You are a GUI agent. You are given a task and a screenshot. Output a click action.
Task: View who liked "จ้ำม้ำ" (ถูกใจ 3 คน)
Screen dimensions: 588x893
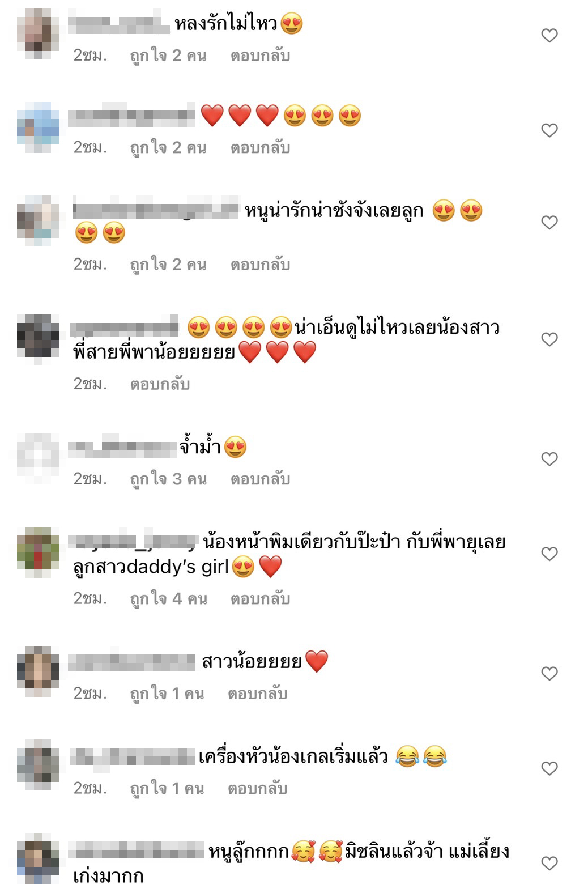tap(169, 479)
